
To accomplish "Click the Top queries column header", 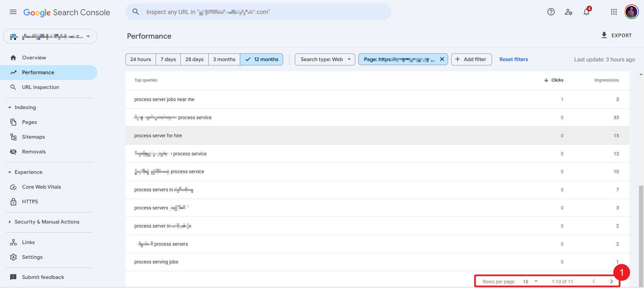I will pyautogui.click(x=146, y=80).
